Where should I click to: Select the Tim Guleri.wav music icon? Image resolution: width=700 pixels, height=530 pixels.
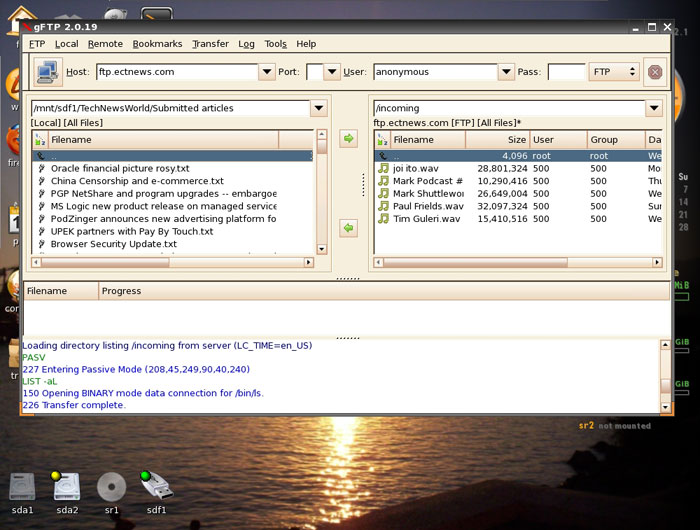point(383,219)
